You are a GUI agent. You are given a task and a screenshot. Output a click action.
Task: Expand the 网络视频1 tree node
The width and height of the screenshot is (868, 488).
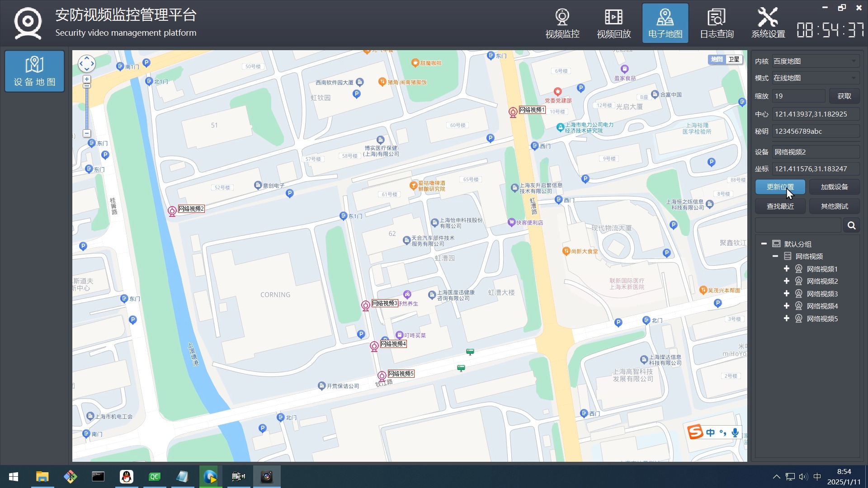coord(787,268)
